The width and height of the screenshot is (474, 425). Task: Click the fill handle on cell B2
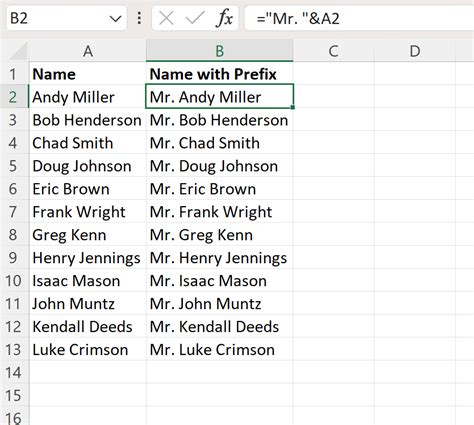click(293, 107)
